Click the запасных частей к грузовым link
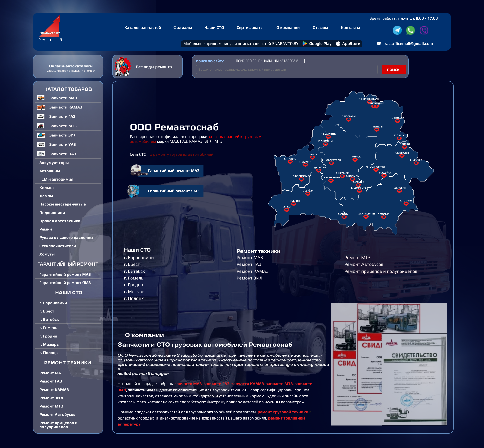Screen dimensions: 484x448 [x=235, y=137]
